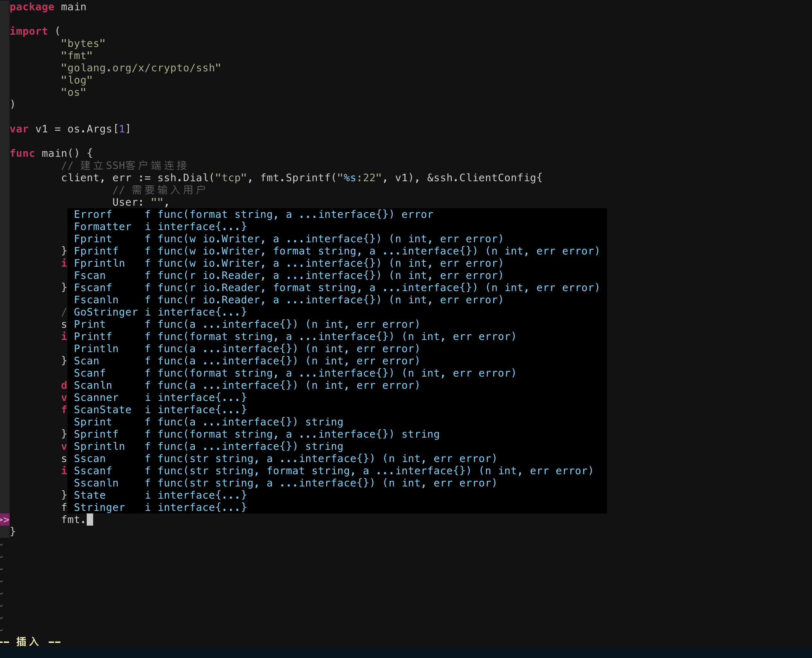The width and height of the screenshot is (812, 658).
Task: Click the 建立SSH客户端连接 comment
Action: [x=124, y=166]
